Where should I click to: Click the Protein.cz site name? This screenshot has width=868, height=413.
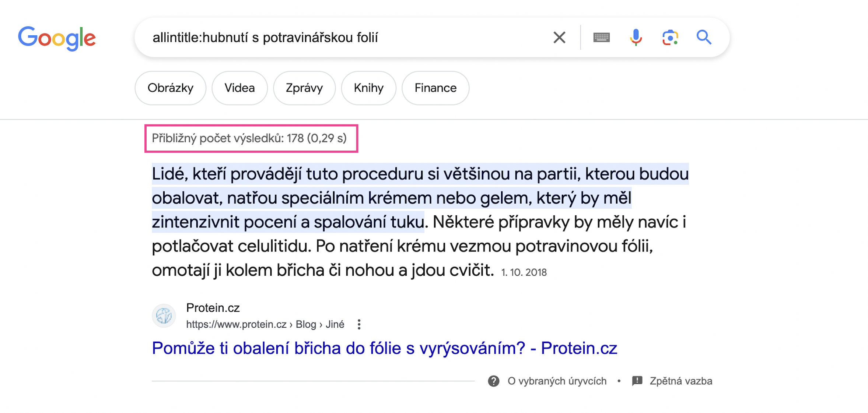coord(213,308)
